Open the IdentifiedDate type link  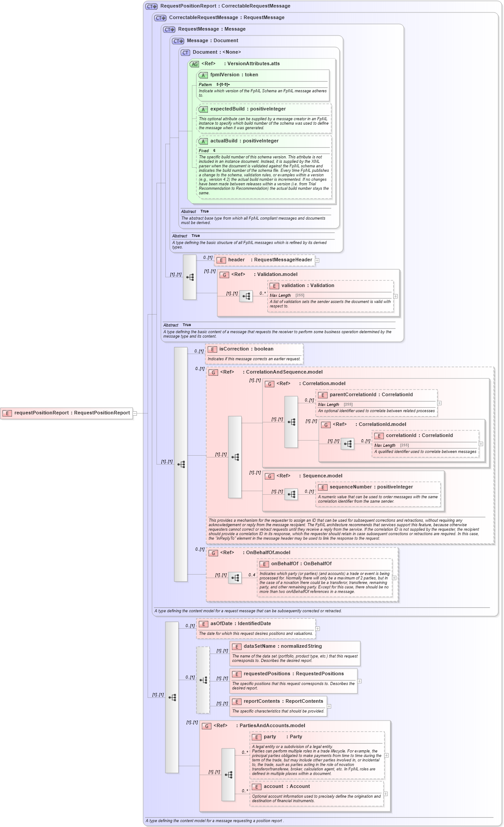(254, 624)
